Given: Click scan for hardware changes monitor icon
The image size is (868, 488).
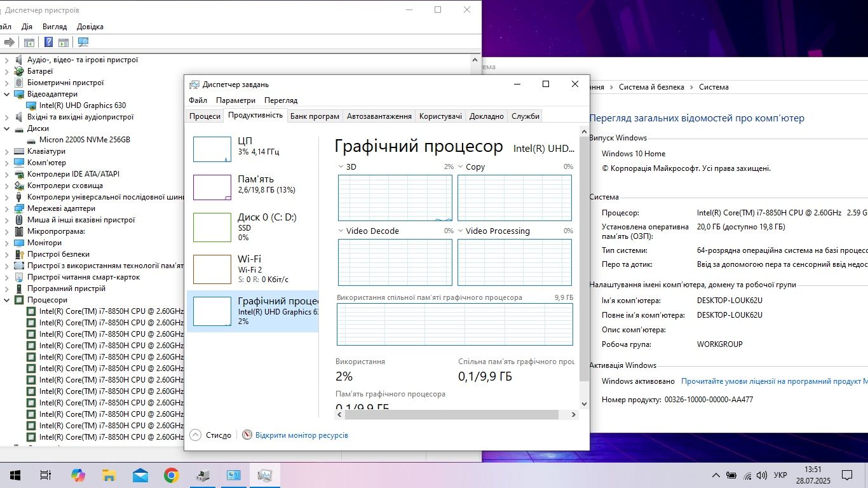Looking at the screenshot, I should 83,43.
